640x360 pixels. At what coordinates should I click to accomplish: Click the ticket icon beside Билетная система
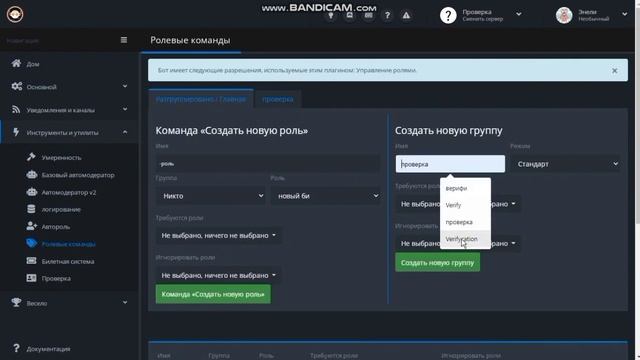(x=31, y=260)
